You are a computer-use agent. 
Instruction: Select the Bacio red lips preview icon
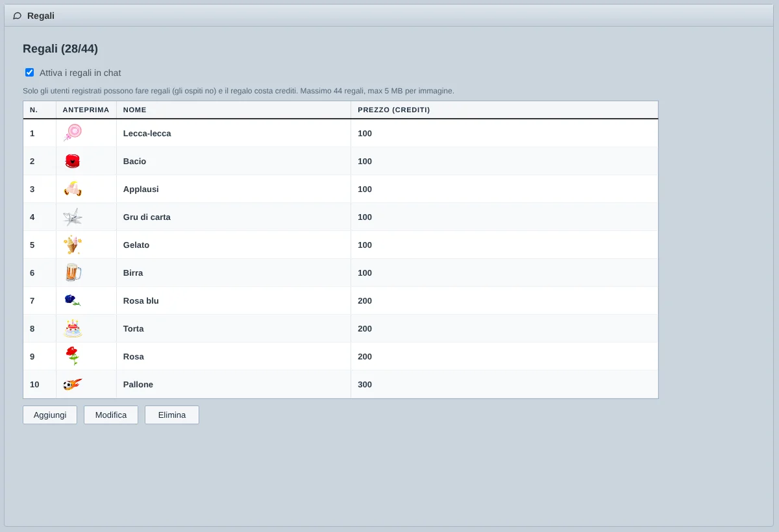[x=73, y=161]
